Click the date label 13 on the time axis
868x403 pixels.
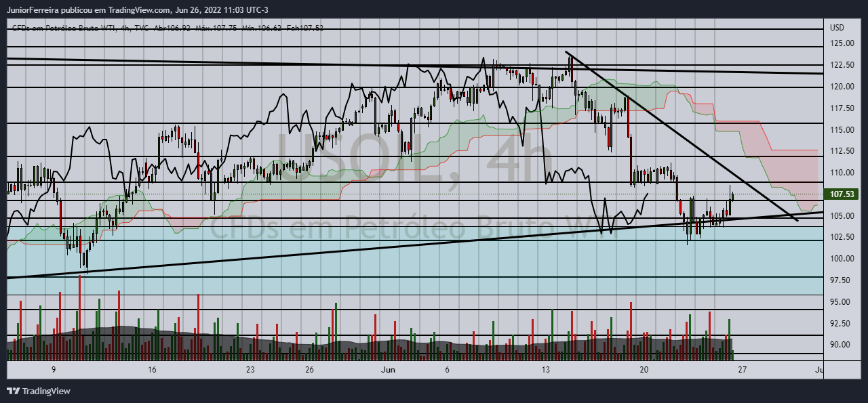point(546,370)
